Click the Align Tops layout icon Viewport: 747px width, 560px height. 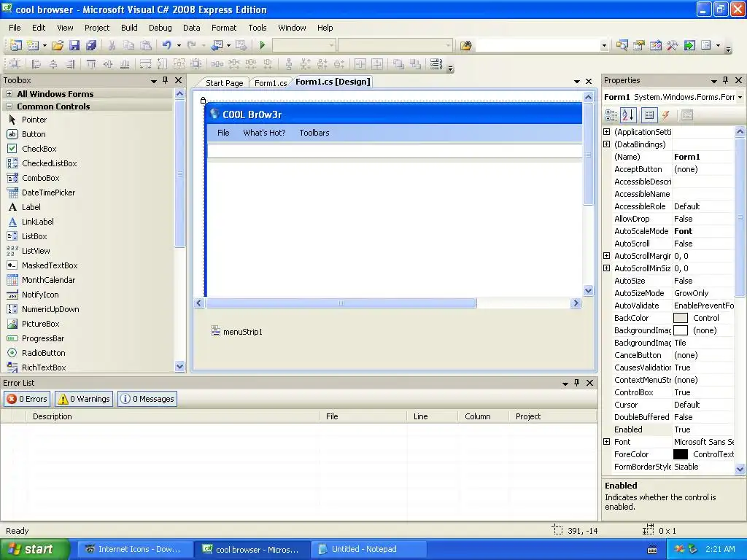91,64
